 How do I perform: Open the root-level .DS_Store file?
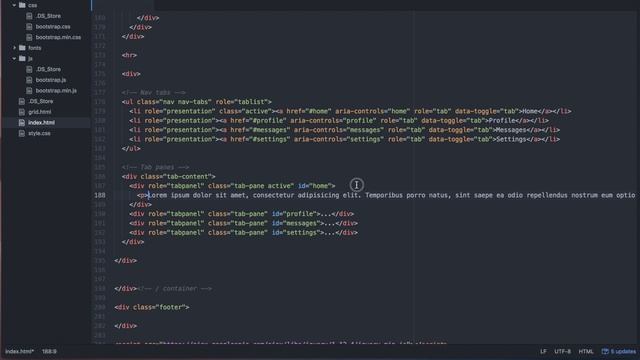41,101
